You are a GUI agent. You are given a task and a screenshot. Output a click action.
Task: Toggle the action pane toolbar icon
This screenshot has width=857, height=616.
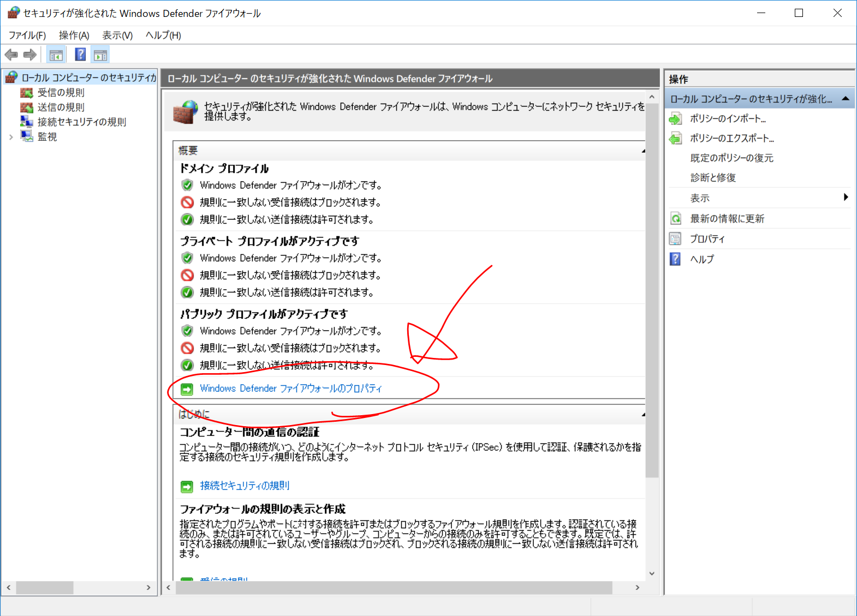(100, 55)
